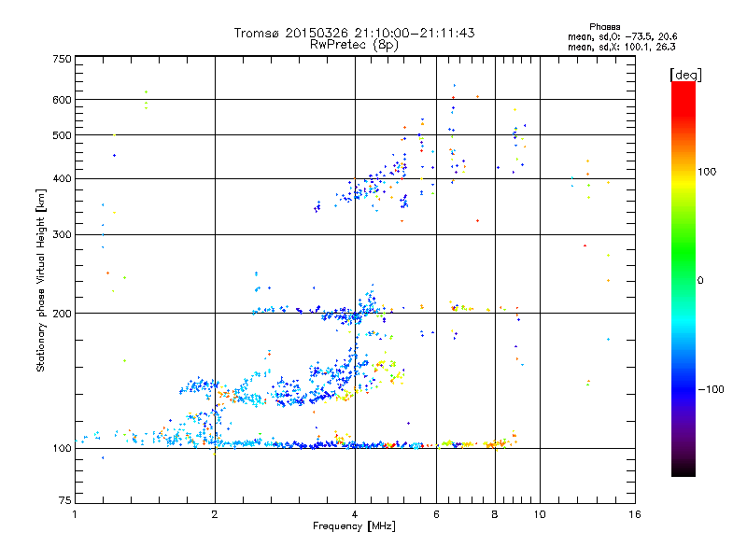This screenshot has width=747, height=560.
Task: Click the y-axis '300' tick label
Action: [x=62, y=235]
